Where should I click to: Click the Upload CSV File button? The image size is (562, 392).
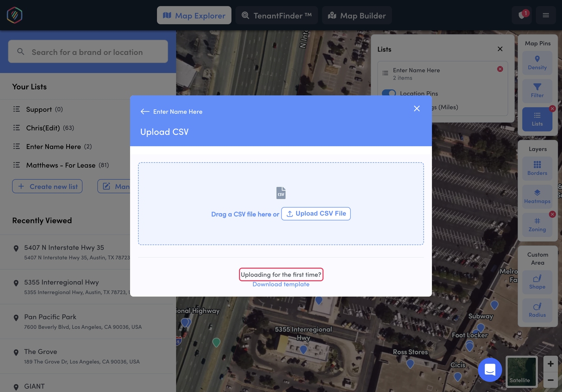(316, 214)
